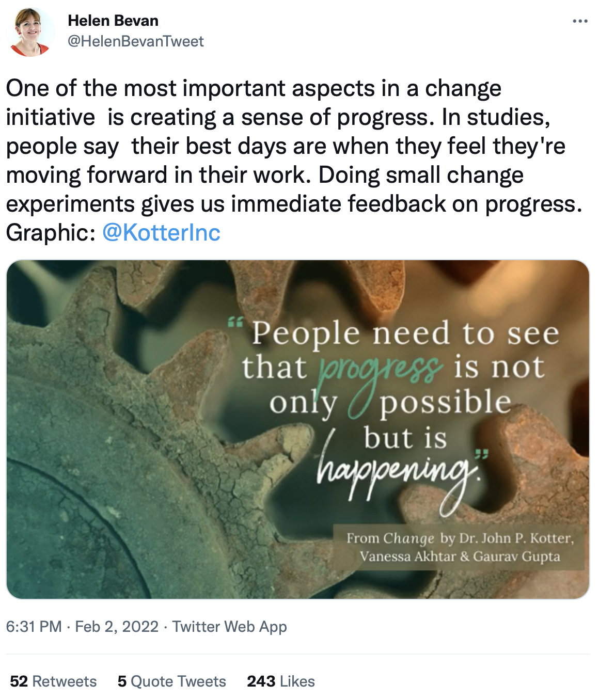Viewport: 599px width, 700px height.
Task: Click the "Graphic:" label in the tweet
Action: [x=50, y=233]
